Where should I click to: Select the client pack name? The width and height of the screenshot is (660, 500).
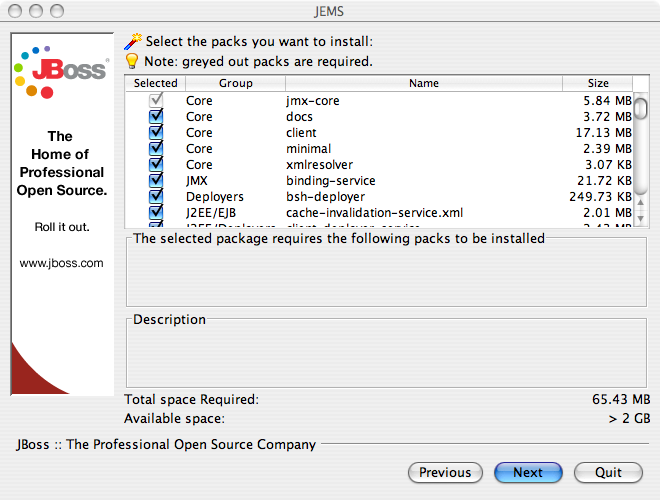tap(301, 133)
